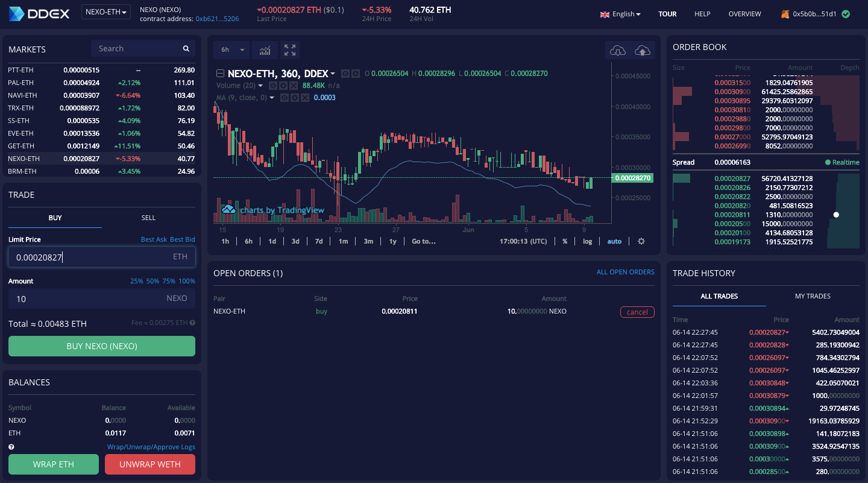
Task: Open the chart style selector icon
Action: pos(265,49)
